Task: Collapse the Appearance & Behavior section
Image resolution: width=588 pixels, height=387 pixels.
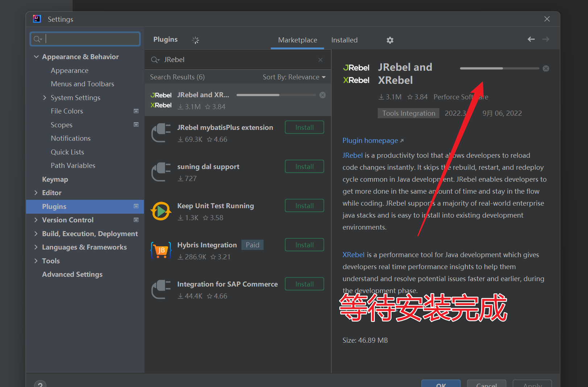Action: (36, 57)
